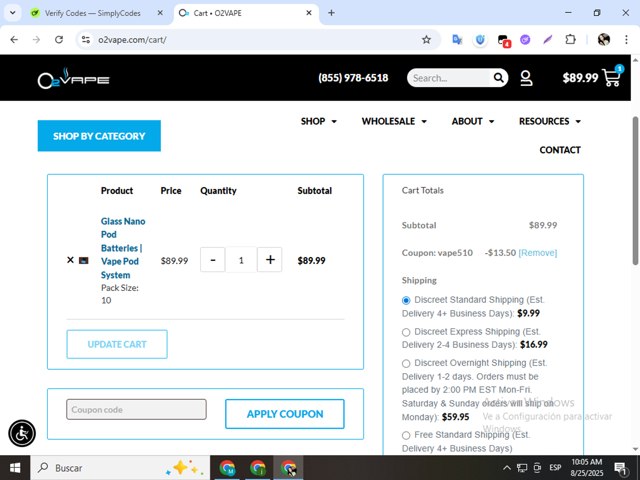Increase quantity with plus button
Screen dimensions: 640x480
[x=270, y=260]
